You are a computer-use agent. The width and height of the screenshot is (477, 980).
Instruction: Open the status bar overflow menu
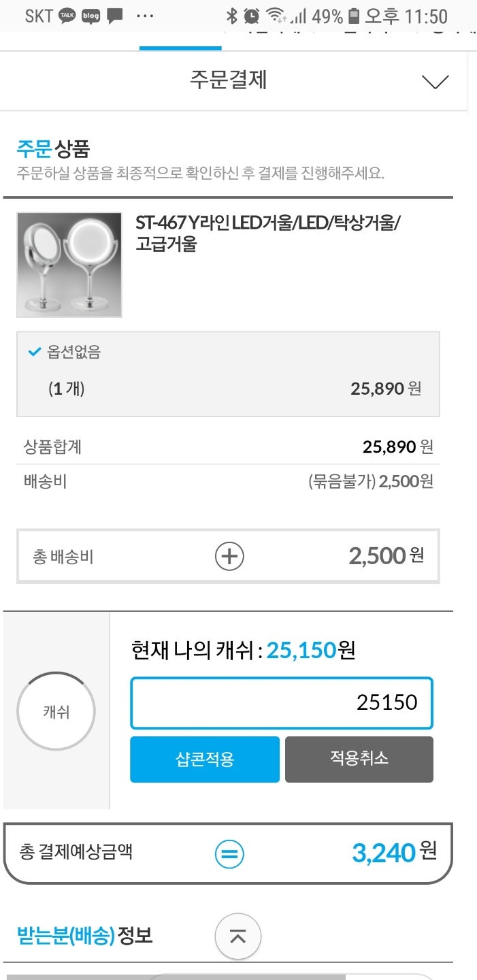tap(144, 15)
